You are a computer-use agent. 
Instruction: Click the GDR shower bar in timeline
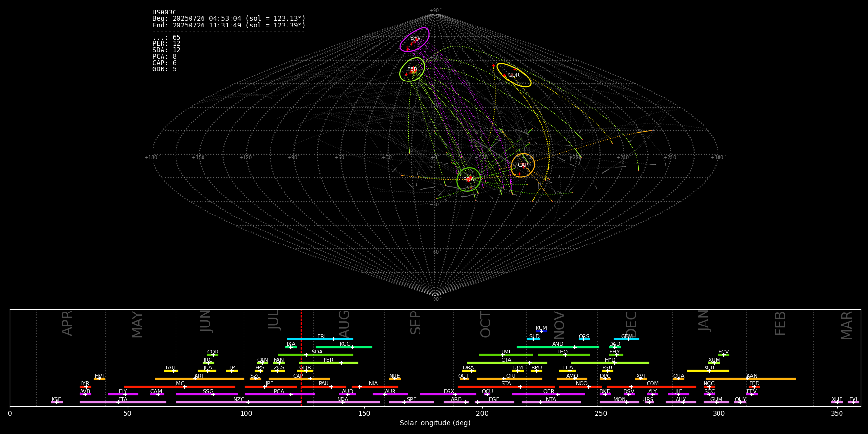(x=305, y=371)
